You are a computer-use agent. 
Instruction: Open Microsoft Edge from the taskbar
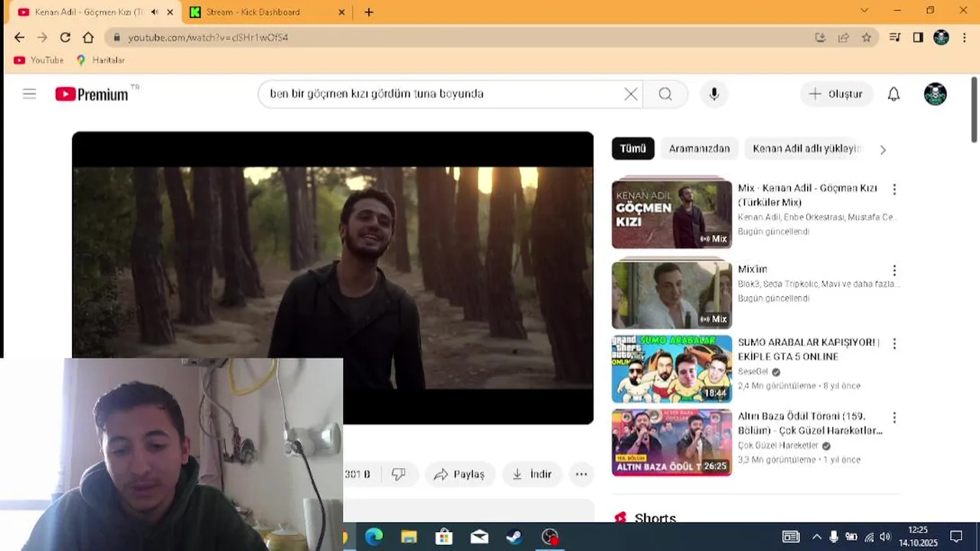tap(374, 537)
